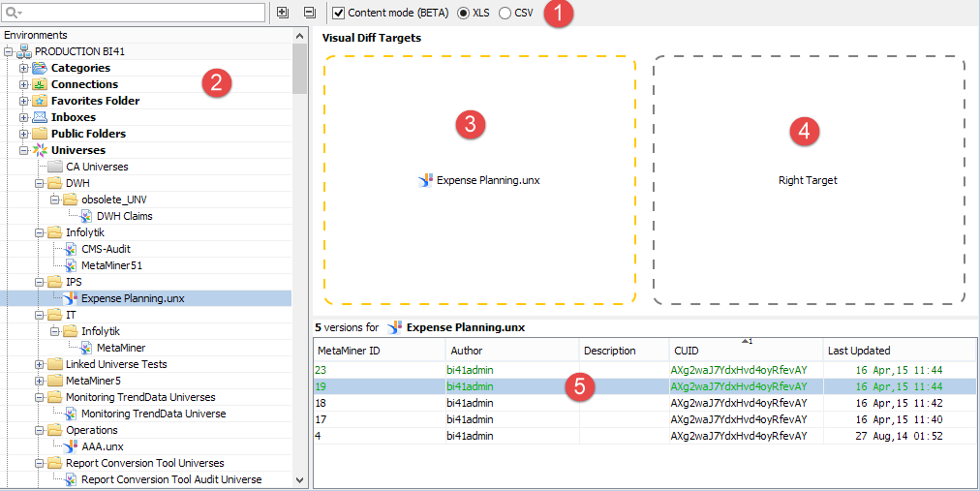
Task: Click in the search input field
Action: click(x=135, y=13)
